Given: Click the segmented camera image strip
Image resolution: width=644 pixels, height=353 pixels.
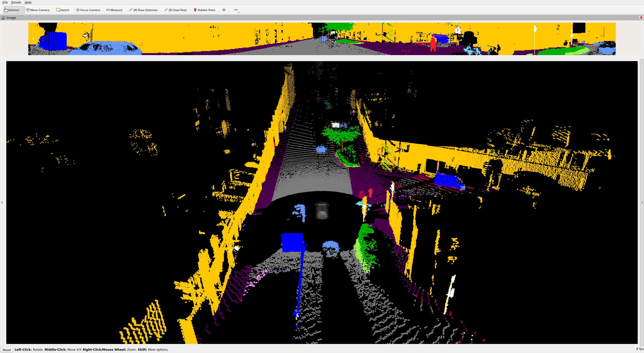Looking at the screenshot, I should click(x=322, y=39).
